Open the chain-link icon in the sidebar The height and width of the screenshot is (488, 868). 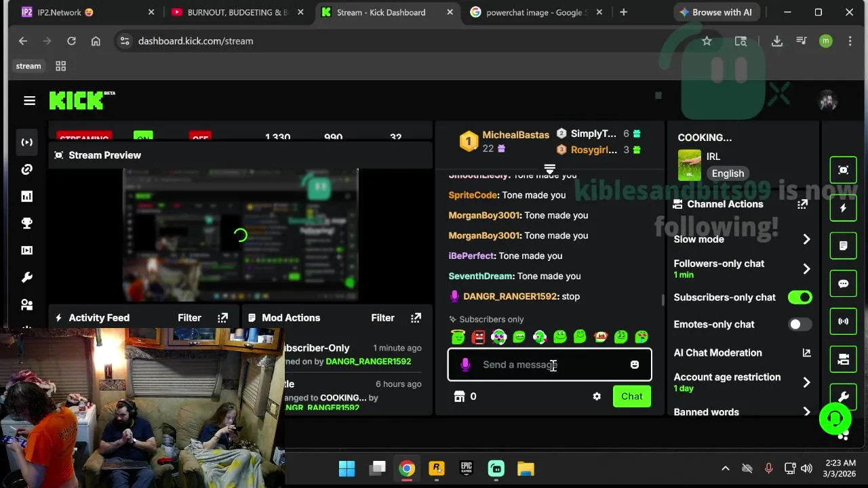coord(27,169)
